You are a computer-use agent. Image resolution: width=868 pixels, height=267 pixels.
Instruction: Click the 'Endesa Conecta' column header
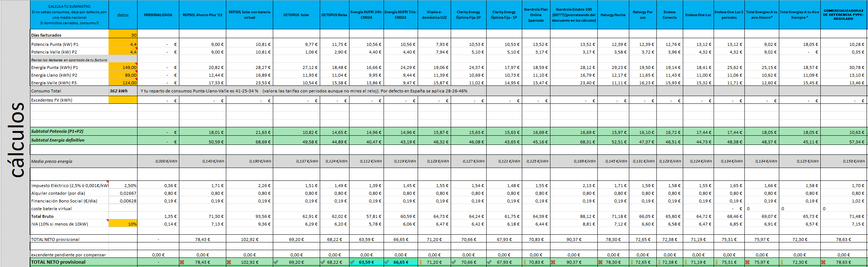(670, 15)
